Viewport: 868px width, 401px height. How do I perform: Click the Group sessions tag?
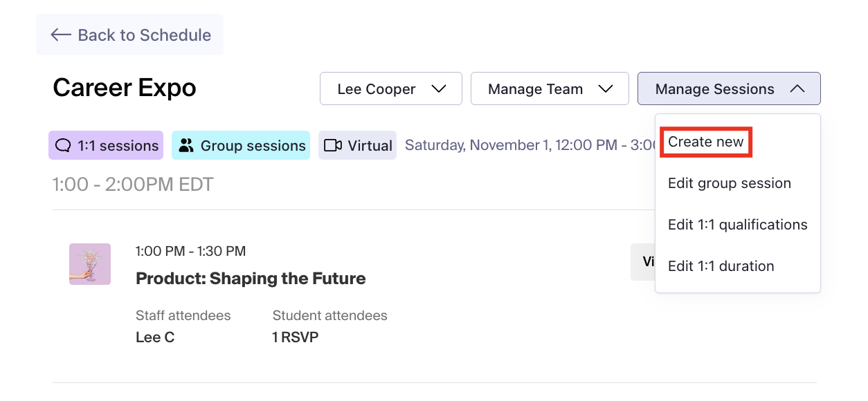tap(241, 146)
